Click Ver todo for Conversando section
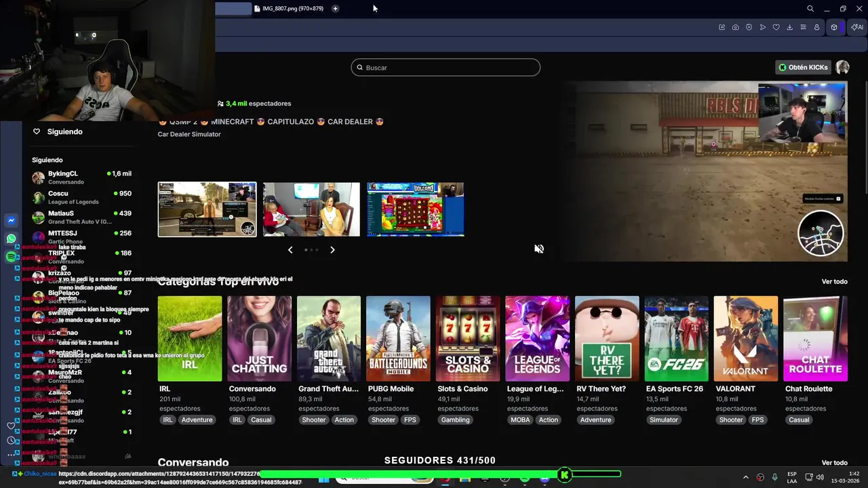 coord(834,462)
